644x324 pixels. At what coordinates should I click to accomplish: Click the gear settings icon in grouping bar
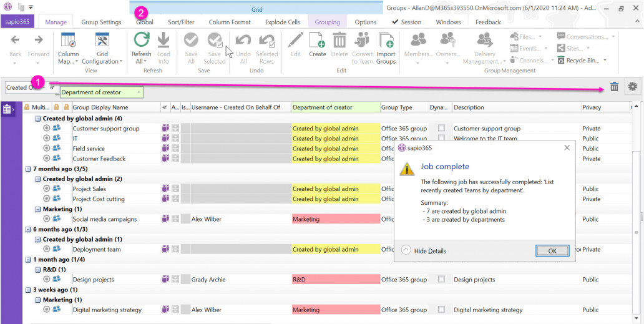(x=633, y=86)
